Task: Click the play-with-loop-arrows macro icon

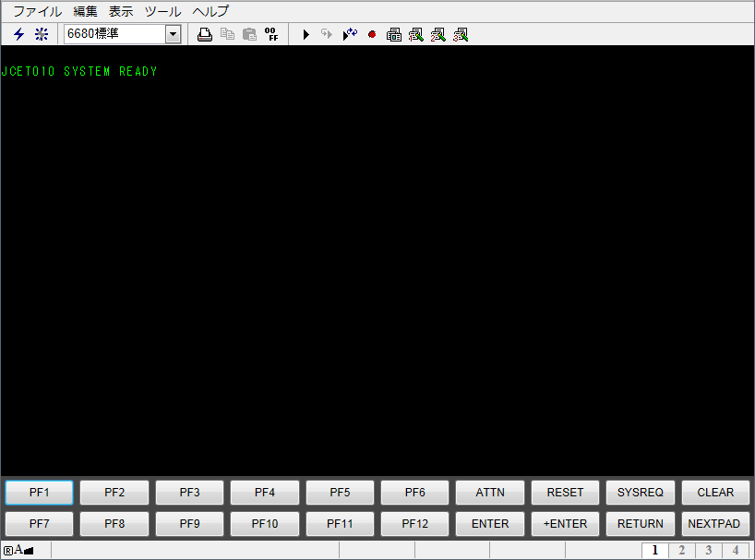Action: [350, 34]
